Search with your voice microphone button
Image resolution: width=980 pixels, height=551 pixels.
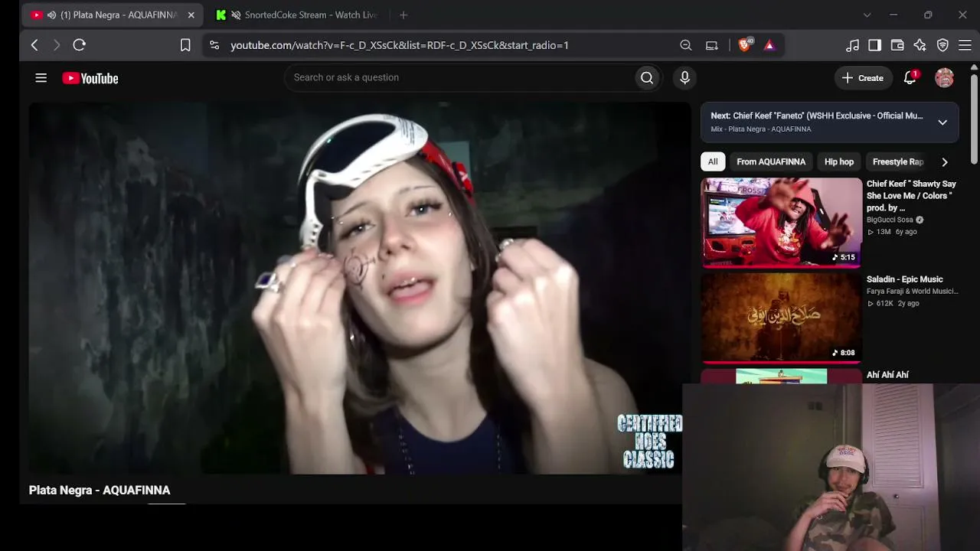pos(685,77)
